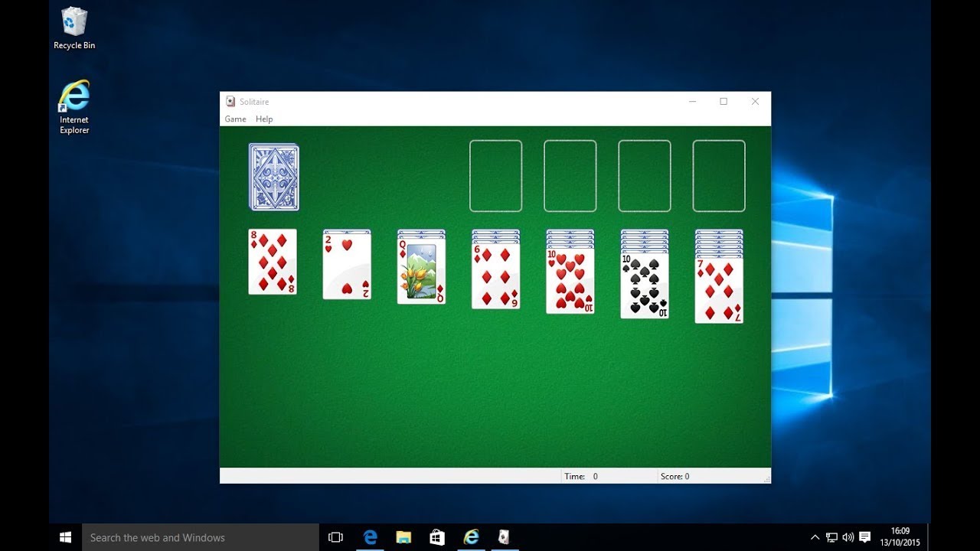Image resolution: width=980 pixels, height=551 pixels.
Task: Draw from the face-down stock deck
Action: [274, 177]
